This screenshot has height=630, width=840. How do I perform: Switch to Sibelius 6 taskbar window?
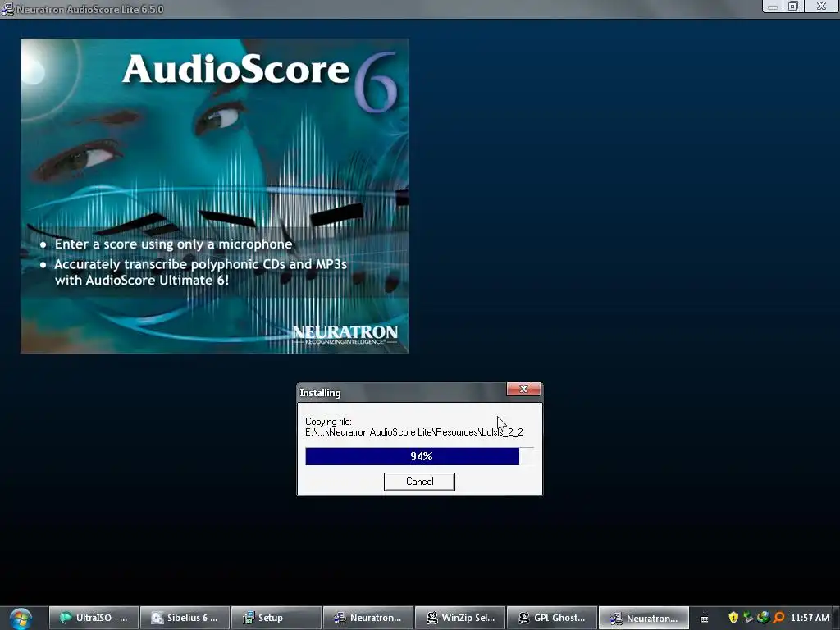(185, 618)
